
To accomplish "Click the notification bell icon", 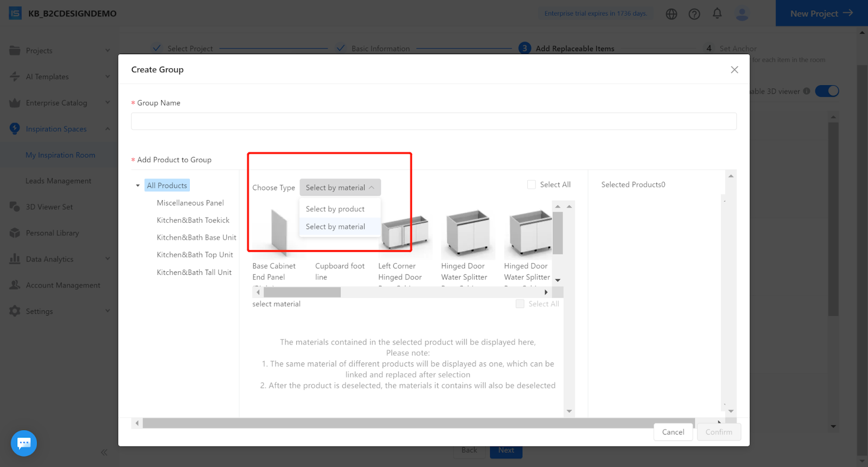I will 717,14.
